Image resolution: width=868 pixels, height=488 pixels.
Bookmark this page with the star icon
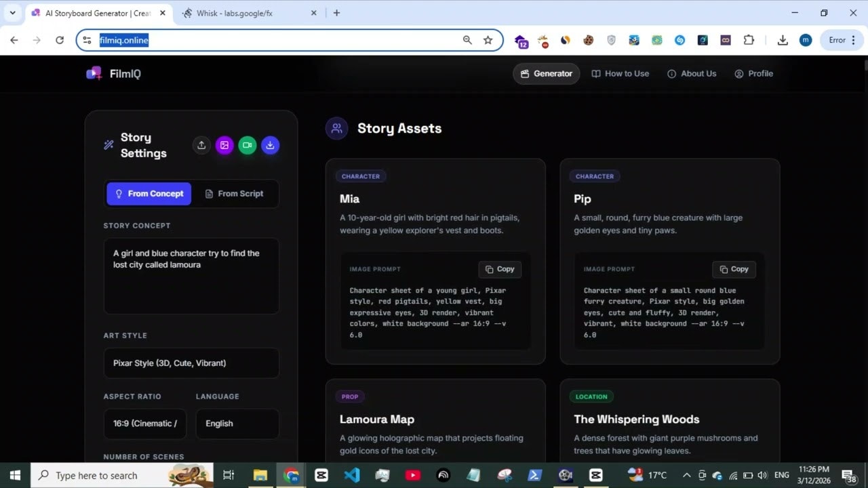coord(488,40)
